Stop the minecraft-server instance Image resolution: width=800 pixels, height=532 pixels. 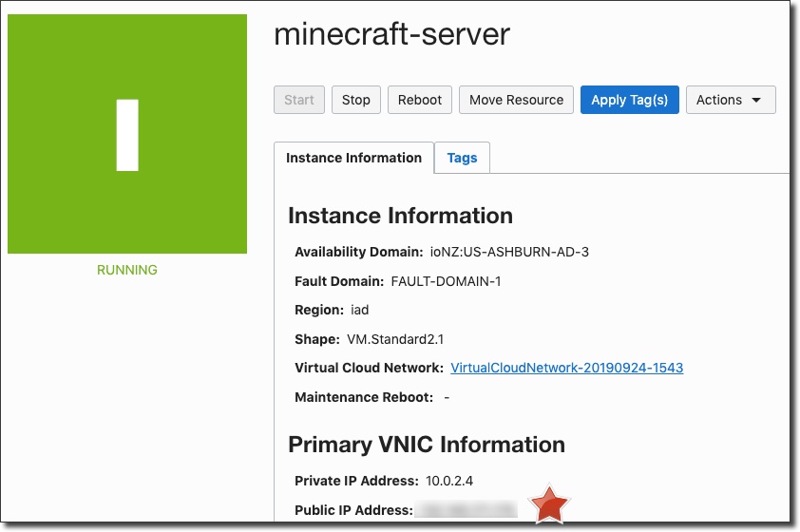pos(356,100)
